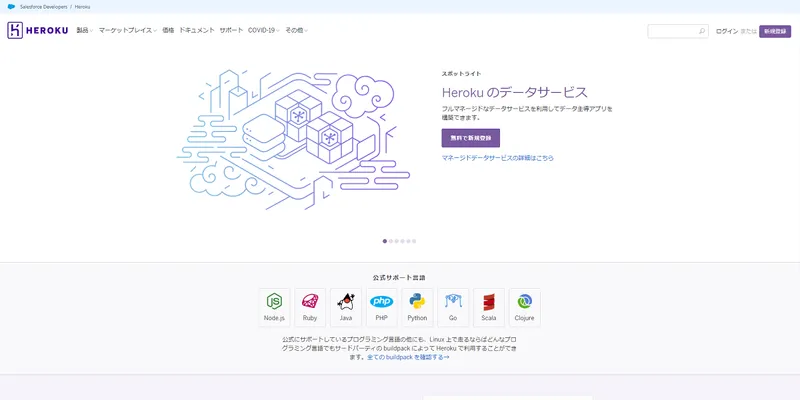Expand the 製品 dropdown menu
The height and width of the screenshot is (400, 800).
[x=85, y=31]
